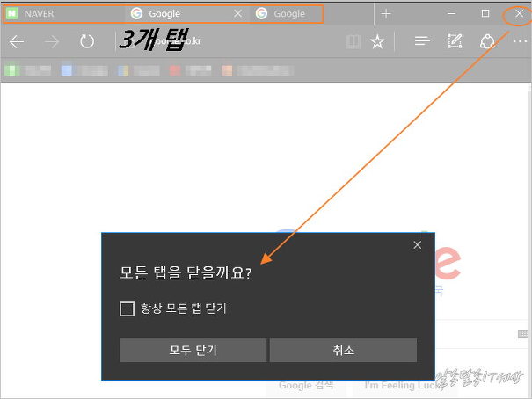Open the Share icon in toolbar
This screenshot has width=532, height=399.
pyautogui.click(x=487, y=41)
